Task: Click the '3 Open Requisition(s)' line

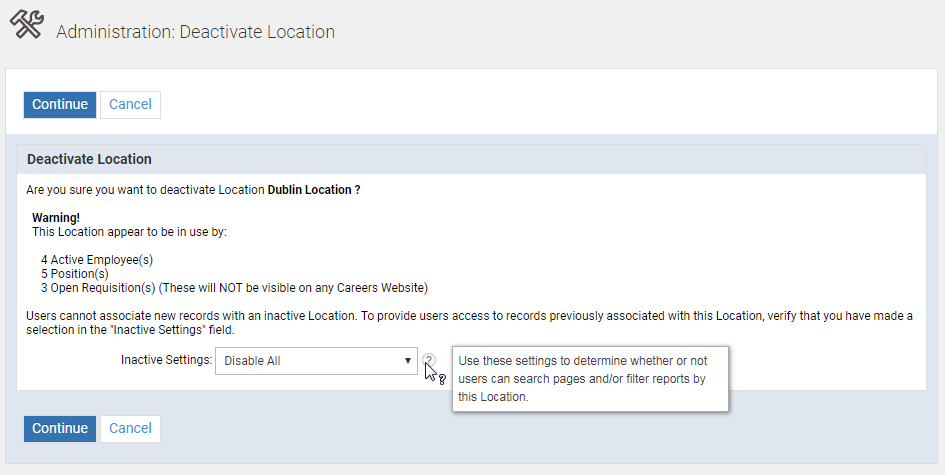Action: click(x=234, y=288)
